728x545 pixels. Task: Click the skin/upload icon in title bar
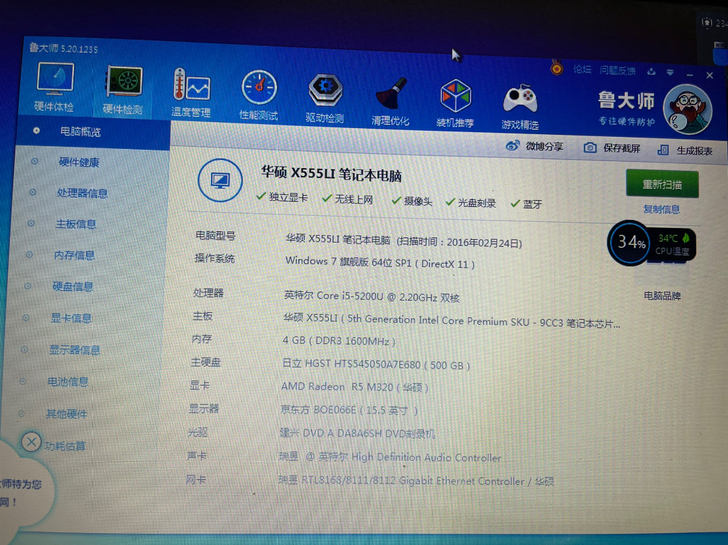pos(651,71)
